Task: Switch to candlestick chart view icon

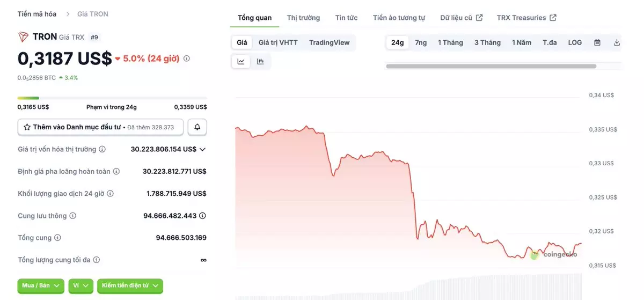Action: [260, 62]
